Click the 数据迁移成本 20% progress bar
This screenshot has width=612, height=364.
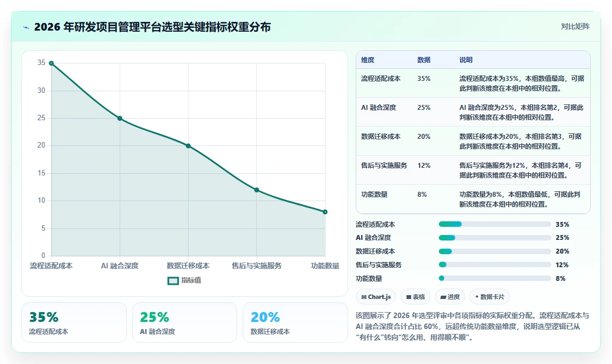click(495, 251)
